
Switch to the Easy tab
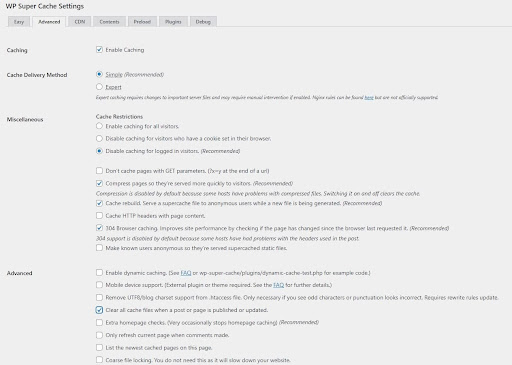[x=19, y=22]
